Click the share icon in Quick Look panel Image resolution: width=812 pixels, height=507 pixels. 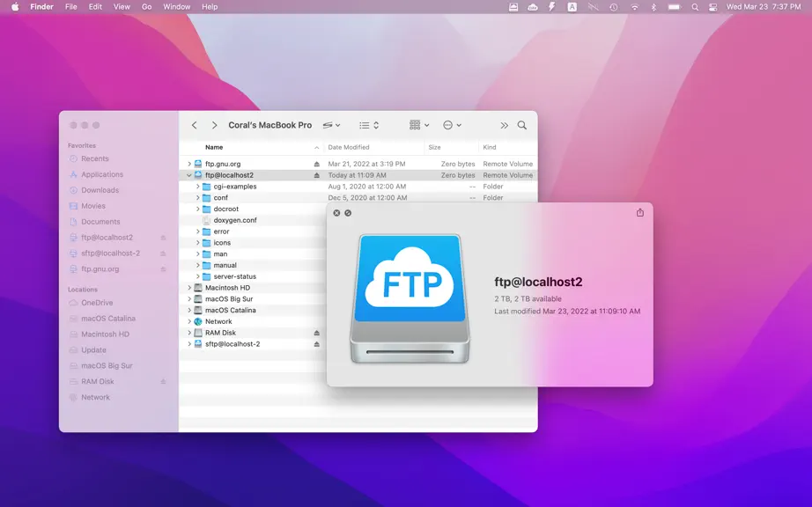[640, 213]
